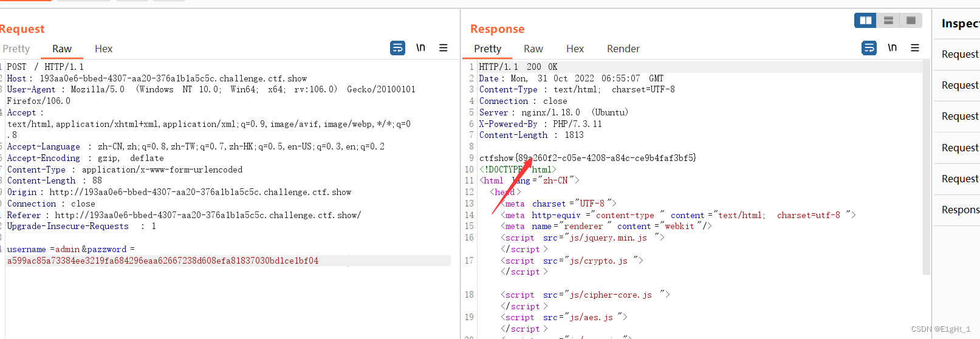Click the 'username=admin&pazzword=' body line
This screenshot has height=339, width=980.
(70, 249)
